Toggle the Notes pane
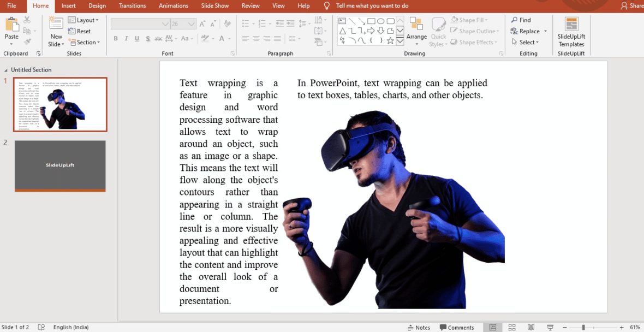This screenshot has width=644, height=332. [419, 328]
